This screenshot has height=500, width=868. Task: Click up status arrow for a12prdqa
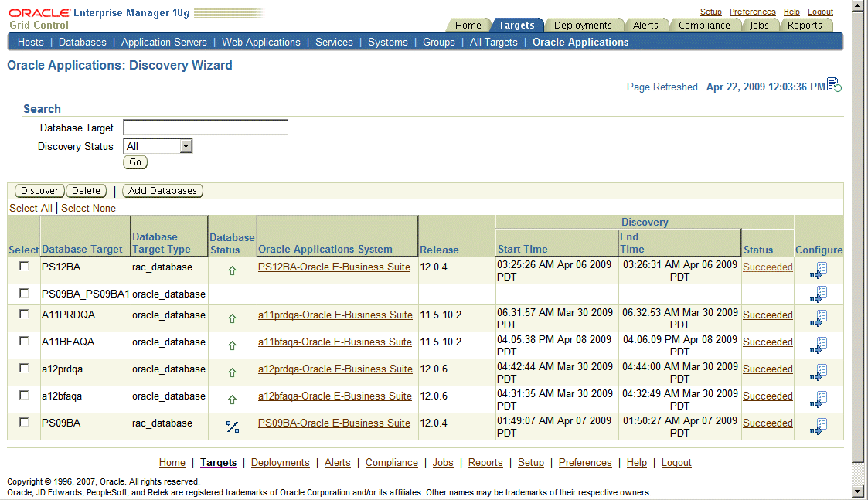[x=233, y=372]
